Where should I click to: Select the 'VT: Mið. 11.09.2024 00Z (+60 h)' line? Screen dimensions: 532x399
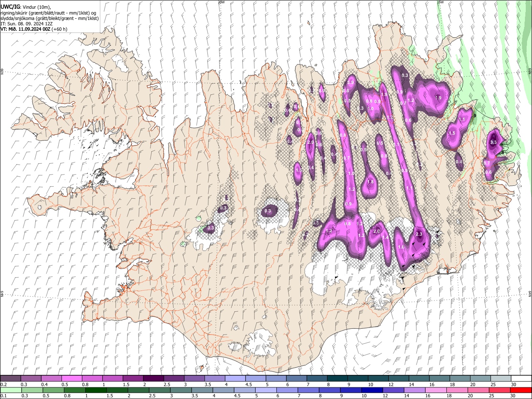click(x=34, y=29)
